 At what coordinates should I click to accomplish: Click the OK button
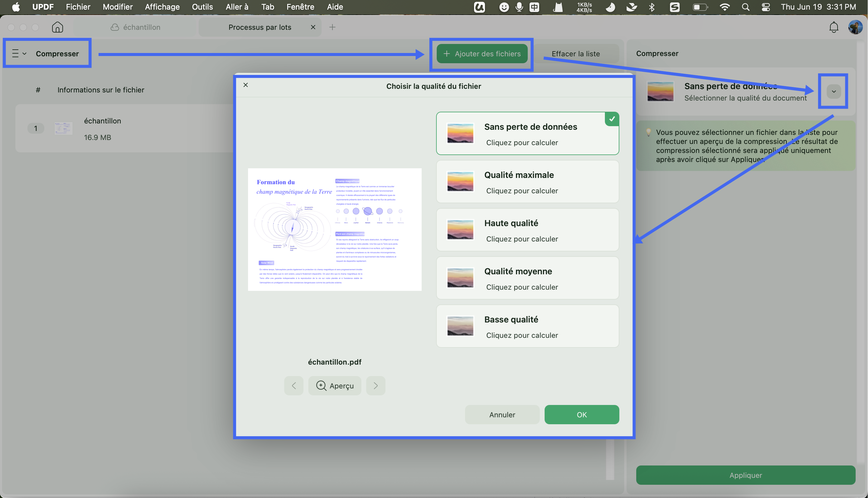(581, 415)
